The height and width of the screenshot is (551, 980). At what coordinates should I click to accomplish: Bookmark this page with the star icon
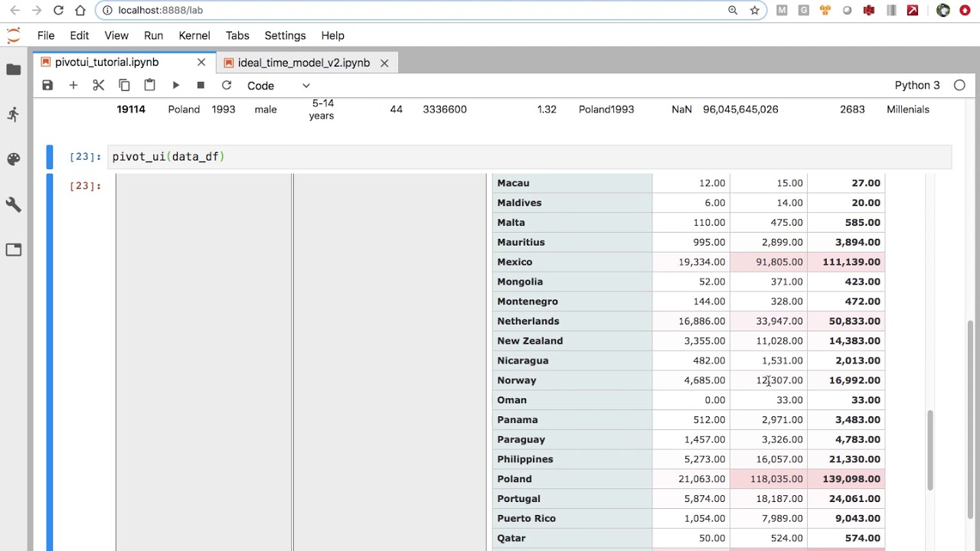[755, 11]
